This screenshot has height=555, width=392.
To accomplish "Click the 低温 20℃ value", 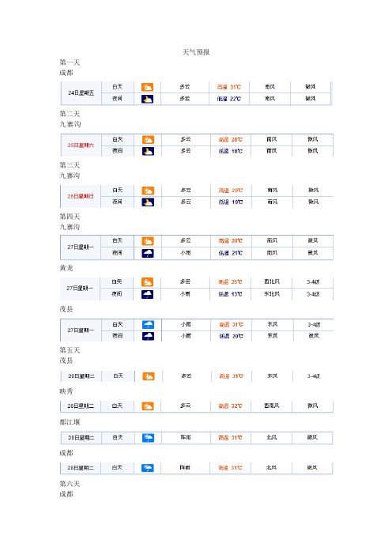I will [231, 336].
